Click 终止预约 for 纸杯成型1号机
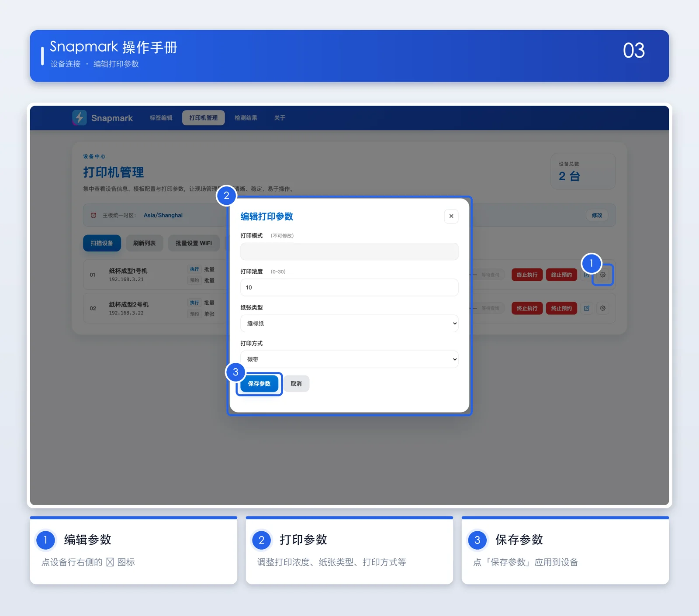Viewport: 699px width, 616px height. [561, 275]
